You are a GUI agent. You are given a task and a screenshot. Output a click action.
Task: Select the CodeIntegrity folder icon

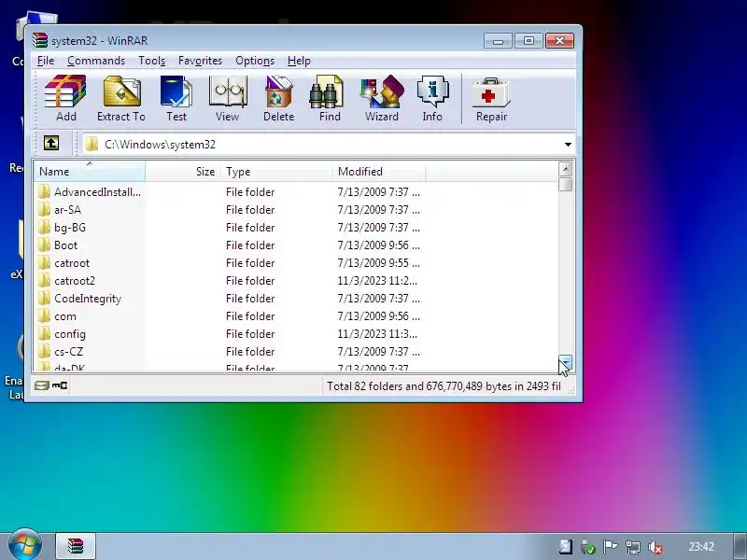click(44, 299)
